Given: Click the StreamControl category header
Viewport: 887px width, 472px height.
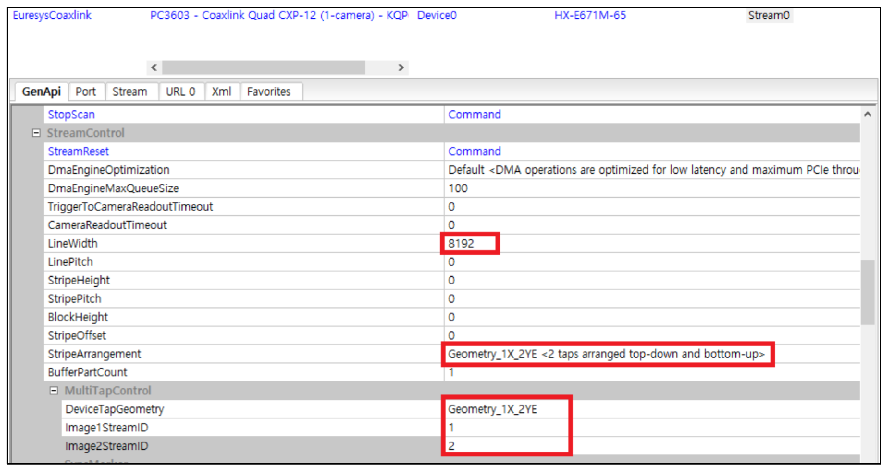Looking at the screenshot, I should [x=85, y=133].
